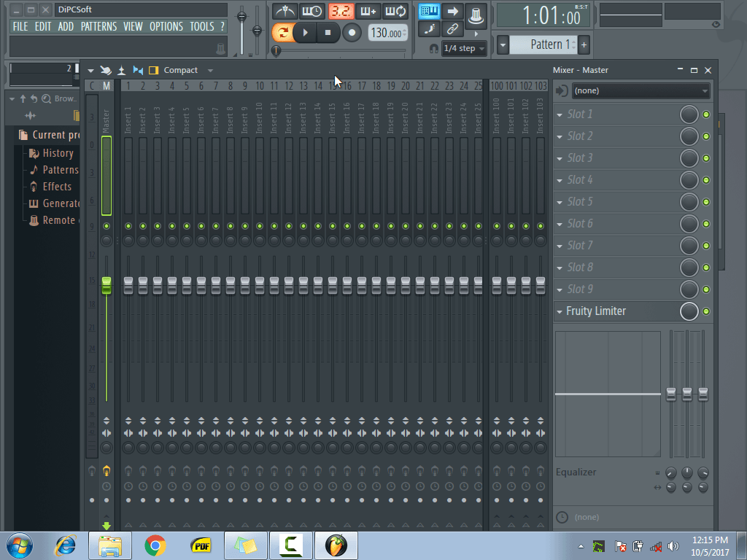Open Windows Start menu orb

pyautogui.click(x=20, y=545)
